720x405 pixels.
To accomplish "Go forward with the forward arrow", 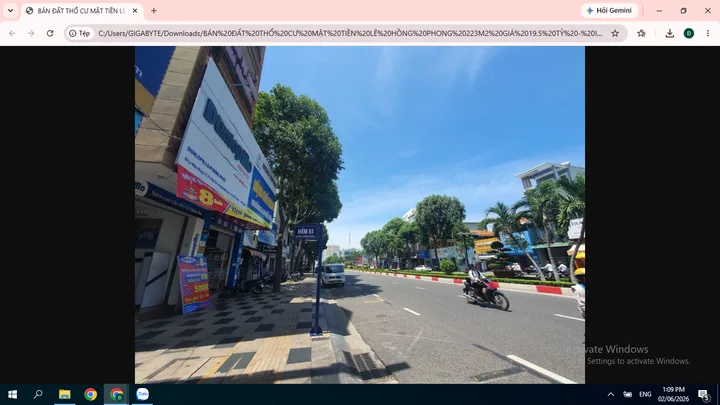I will pyautogui.click(x=31, y=33).
